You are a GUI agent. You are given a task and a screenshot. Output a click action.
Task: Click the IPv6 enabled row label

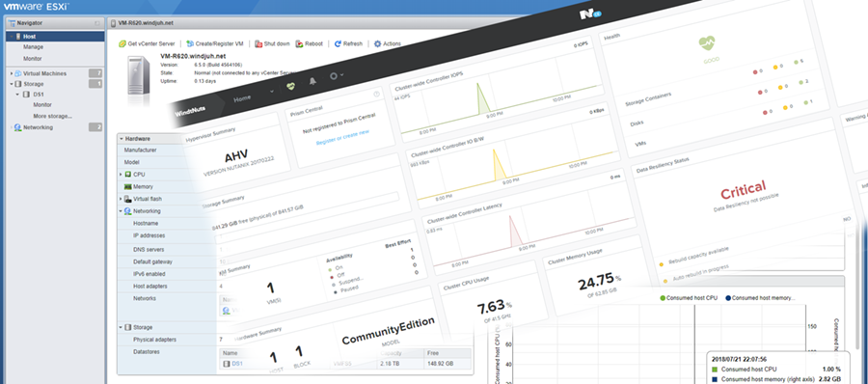click(149, 274)
